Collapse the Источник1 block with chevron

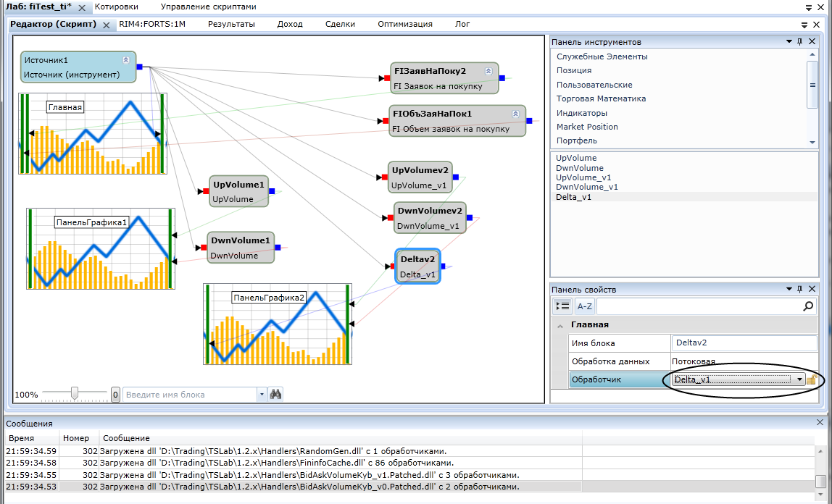click(x=125, y=60)
